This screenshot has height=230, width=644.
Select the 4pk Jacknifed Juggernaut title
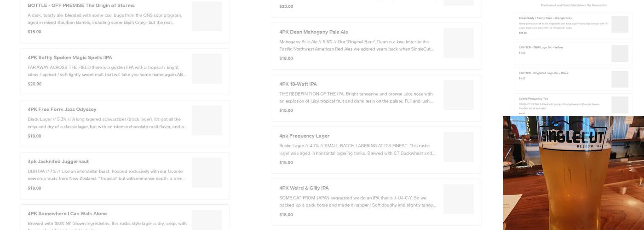click(x=58, y=161)
